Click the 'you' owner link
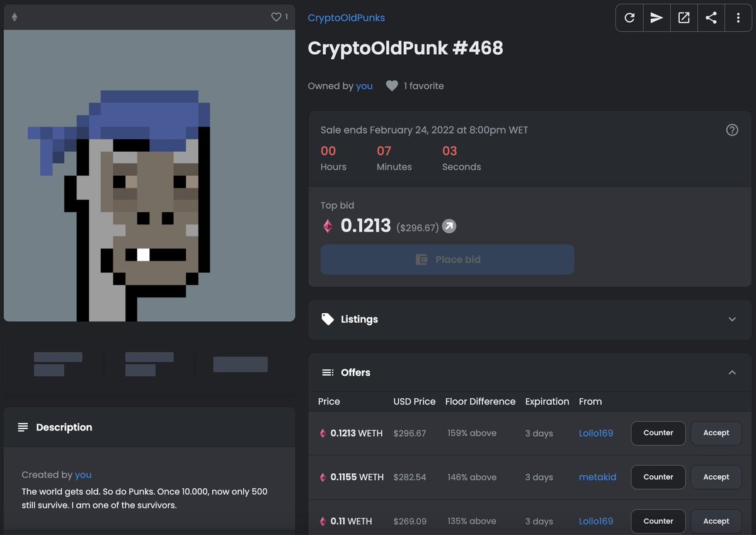The width and height of the screenshot is (756, 535). pyautogui.click(x=364, y=86)
